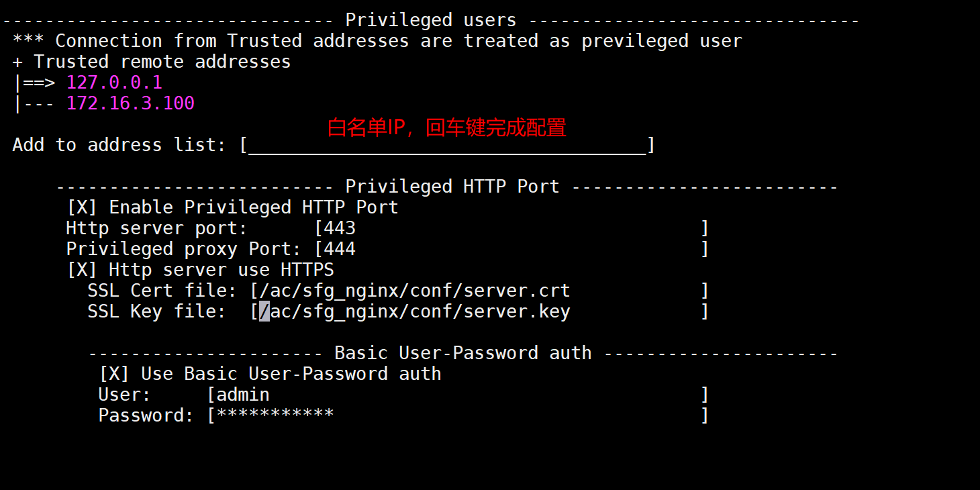Image resolution: width=980 pixels, height=490 pixels.
Task: Select the trusted address 127.0.0.1
Action: click(114, 83)
